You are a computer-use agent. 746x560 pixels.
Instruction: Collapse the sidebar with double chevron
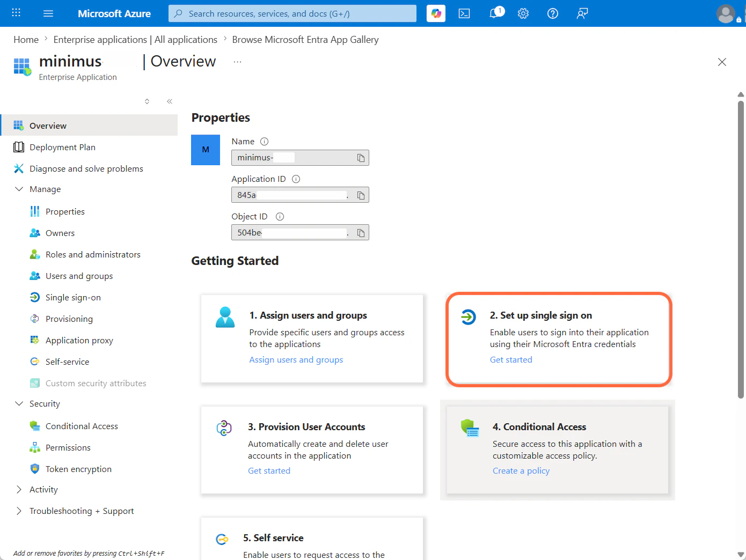click(x=170, y=101)
